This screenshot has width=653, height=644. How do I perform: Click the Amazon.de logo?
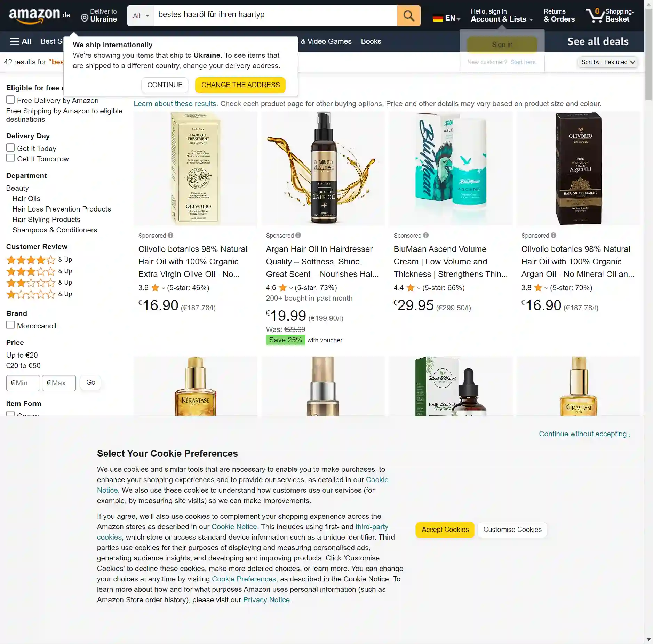[x=40, y=15]
